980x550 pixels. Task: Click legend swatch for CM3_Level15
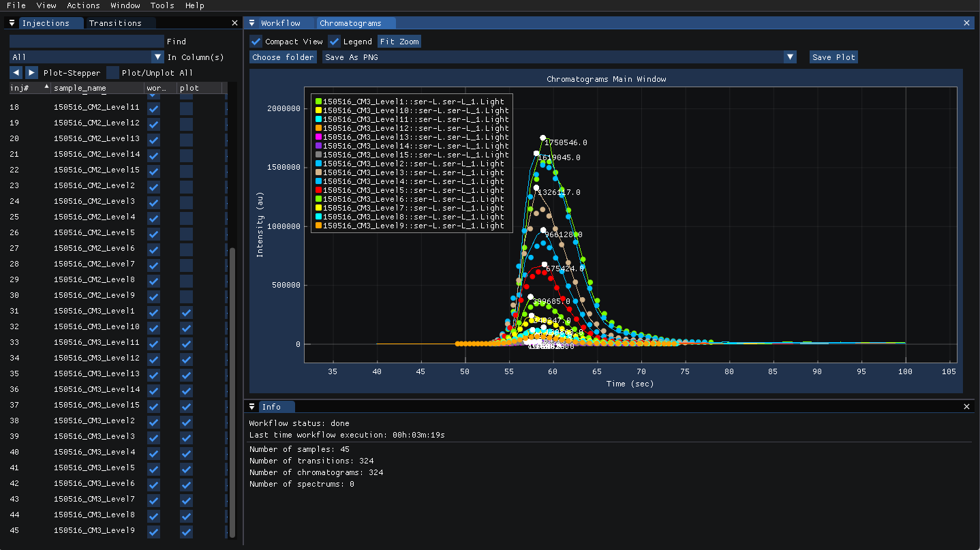318,155
